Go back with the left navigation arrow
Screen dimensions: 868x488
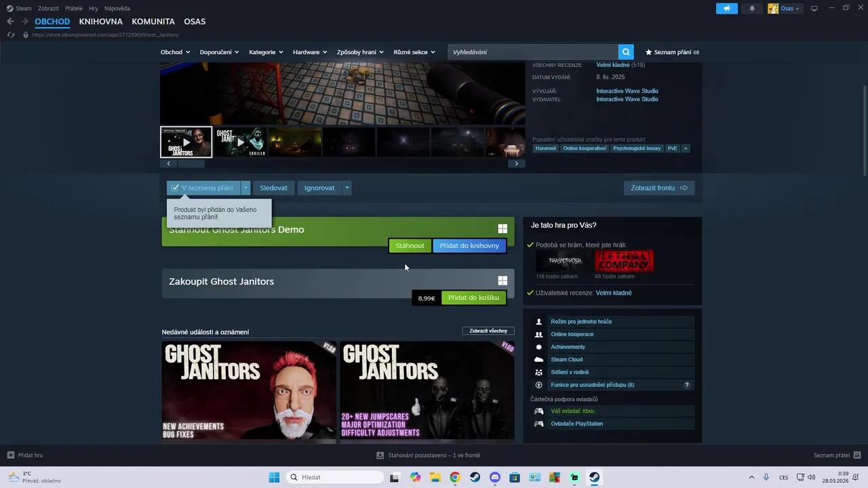tap(10, 22)
